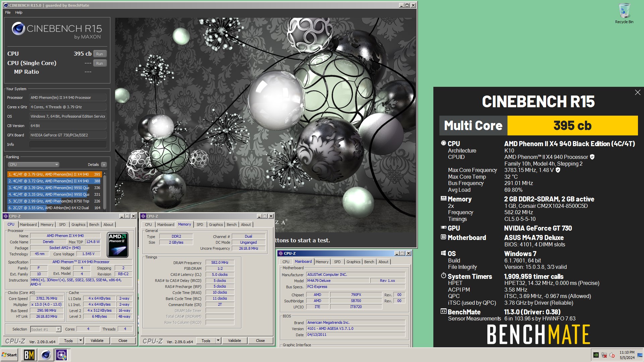This screenshot has height=362, width=644.
Task: Open BenchMate from the taskbar
Action: tap(29, 355)
